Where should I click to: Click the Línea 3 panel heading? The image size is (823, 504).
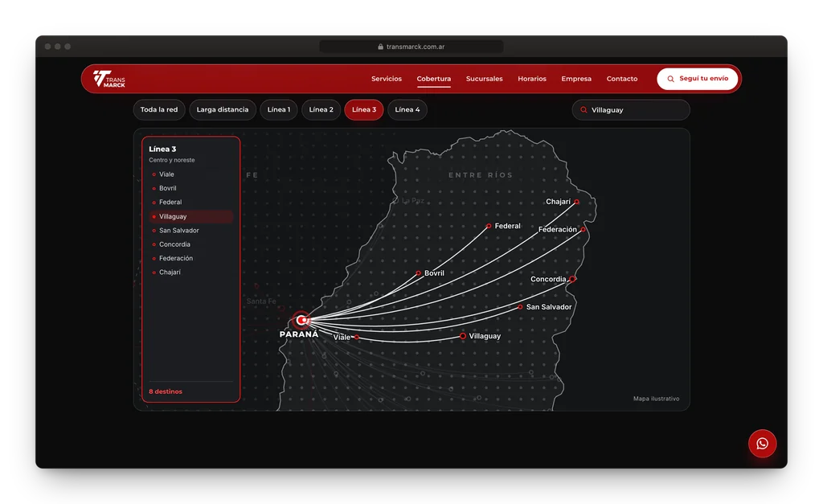[162, 149]
